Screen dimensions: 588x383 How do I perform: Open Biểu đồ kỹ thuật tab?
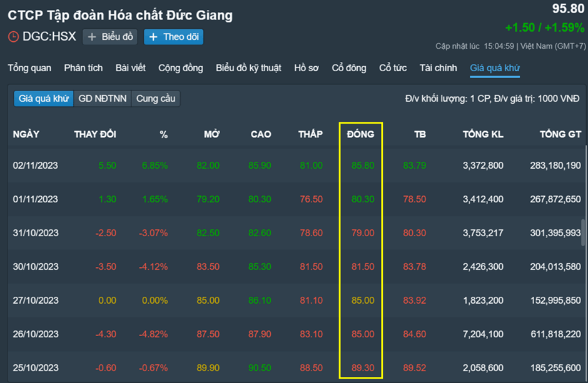[x=248, y=67]
